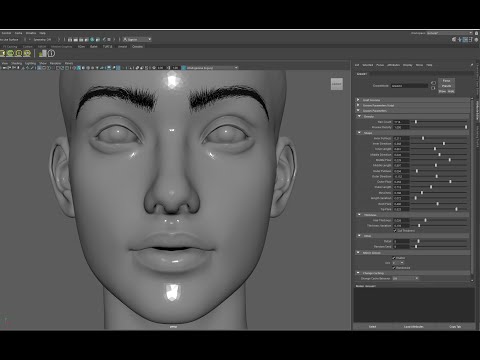Open the viewport Shading menu
Screen dimensions: 480x360
(17, 63)
